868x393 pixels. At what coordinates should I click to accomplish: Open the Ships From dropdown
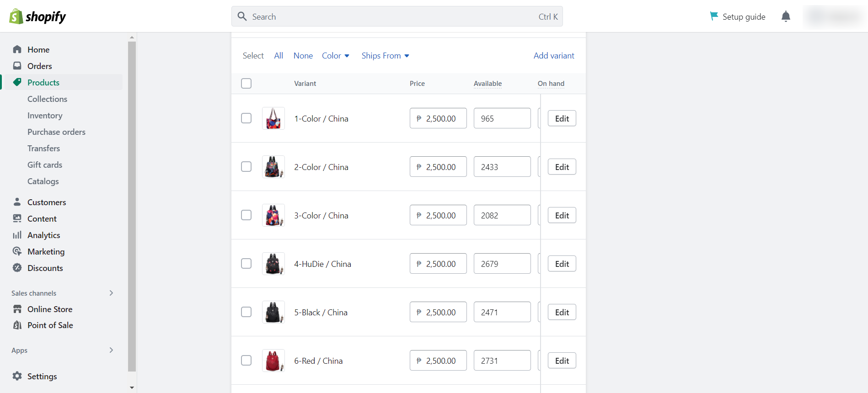[x=385, y=56]
